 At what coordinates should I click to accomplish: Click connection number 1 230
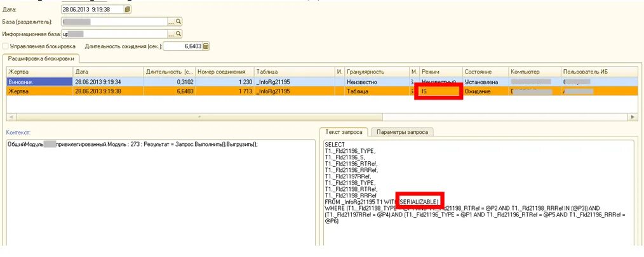coord(224,82)
